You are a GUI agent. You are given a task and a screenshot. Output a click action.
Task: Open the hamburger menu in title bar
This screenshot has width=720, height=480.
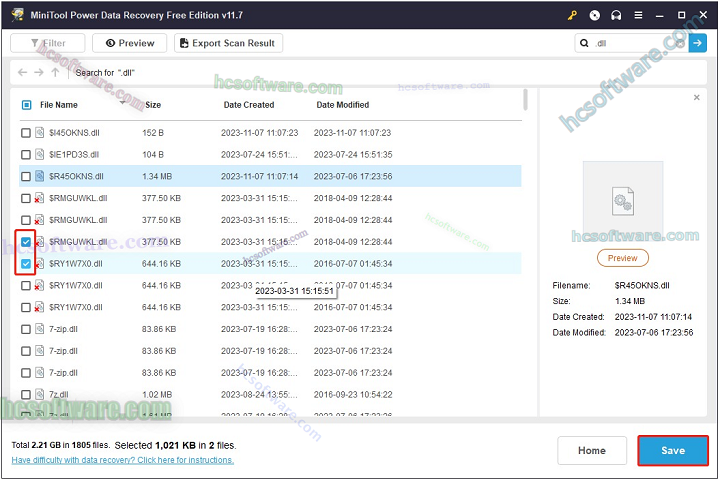[638, 16]
